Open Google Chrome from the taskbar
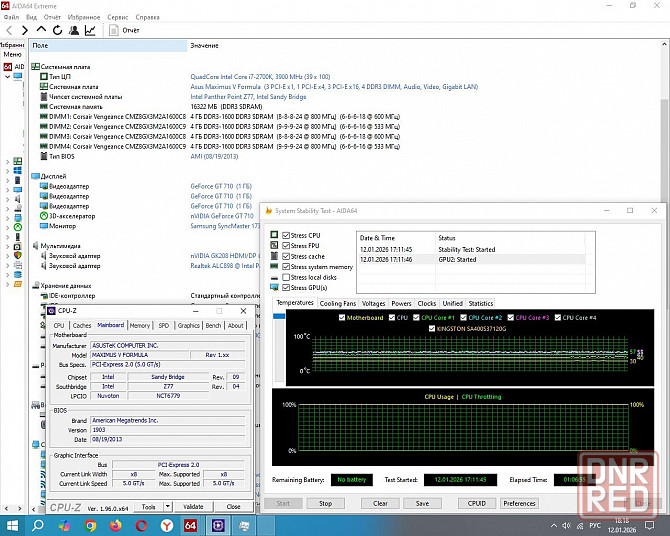This screenshot has width=670, height=536. click(91, 525)
